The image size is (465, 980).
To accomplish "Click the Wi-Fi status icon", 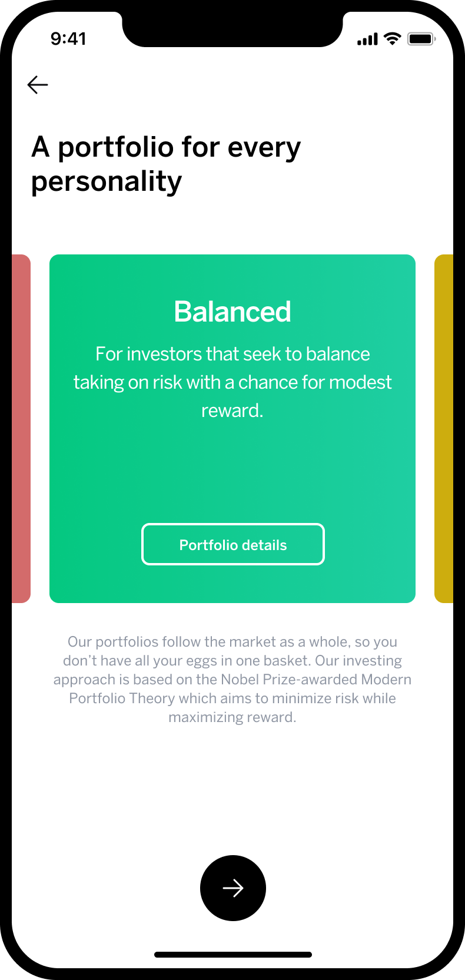I will point(392,39).
